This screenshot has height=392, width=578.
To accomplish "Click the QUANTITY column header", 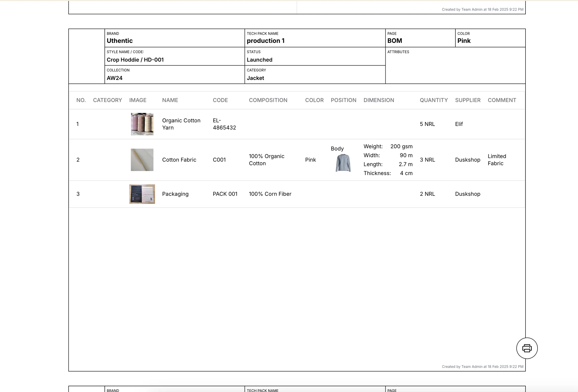I will point(434,100).
